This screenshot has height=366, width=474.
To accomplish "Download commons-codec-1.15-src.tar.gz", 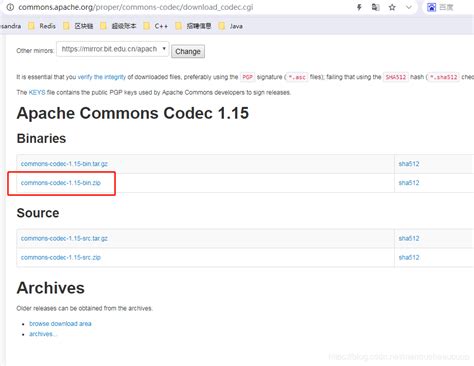I will [x=64, y=238].
